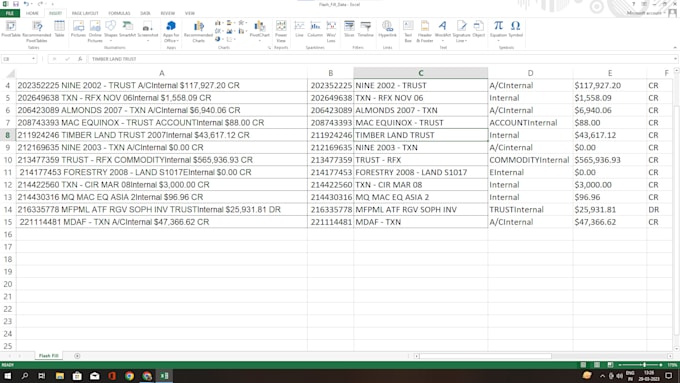The width and height of the screenshot is (680, 383).
Task: Switch to the FORMULAS tab
Action: pos(119,13)
